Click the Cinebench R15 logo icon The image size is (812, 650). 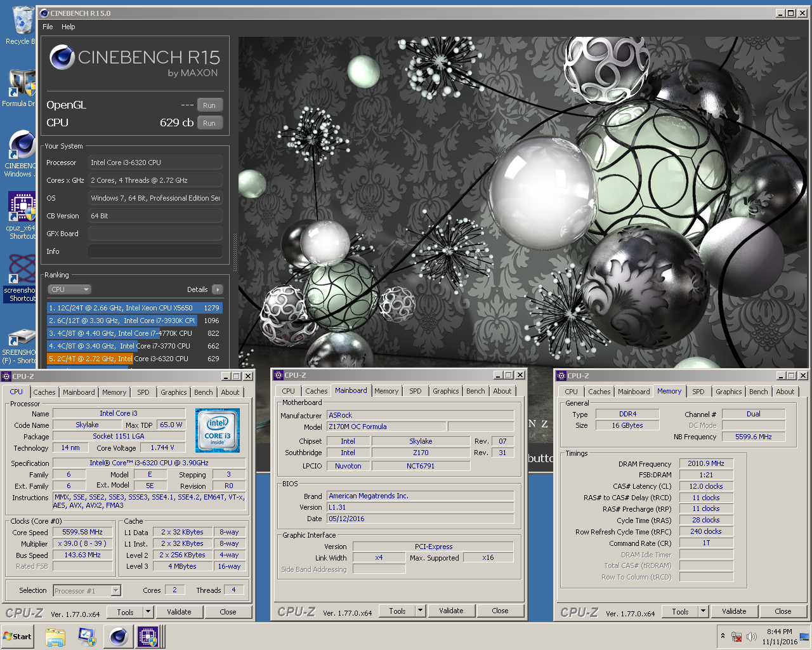coord(62,58)
